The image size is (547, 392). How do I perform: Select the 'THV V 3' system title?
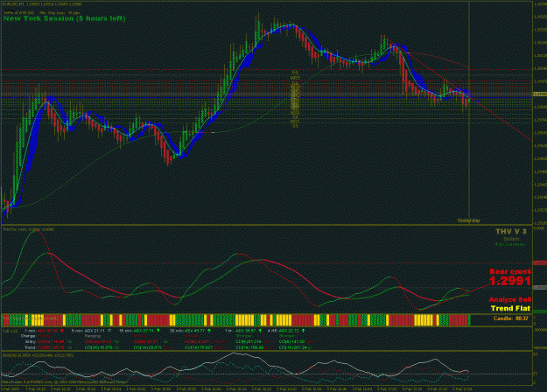511,232
